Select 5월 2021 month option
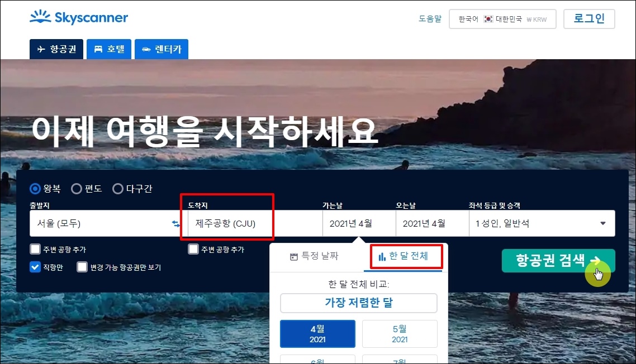 [x=400, y=334]
